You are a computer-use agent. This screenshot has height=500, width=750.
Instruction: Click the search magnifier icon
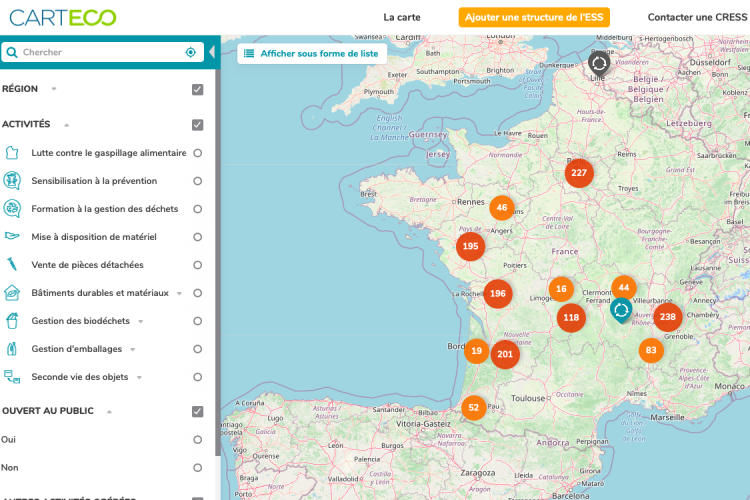tap(12, 52)
